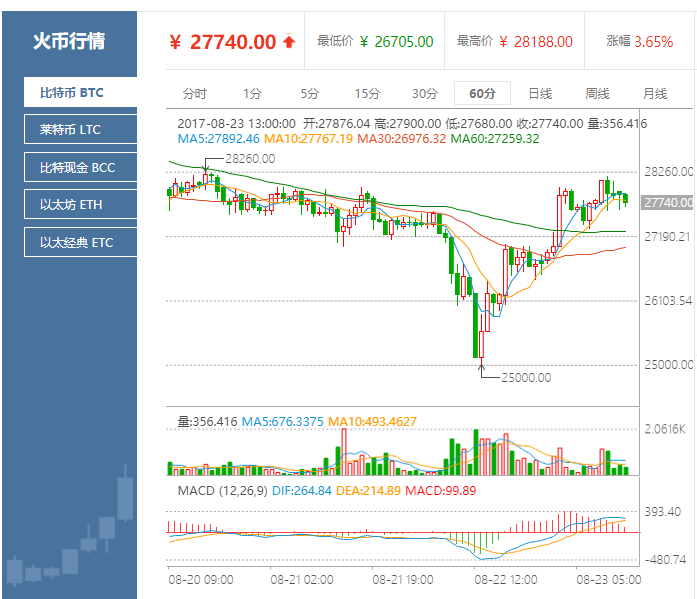Click the 08-23 05:00 time label
Viewport: 697px width, 599px height.
pos(609,580)
